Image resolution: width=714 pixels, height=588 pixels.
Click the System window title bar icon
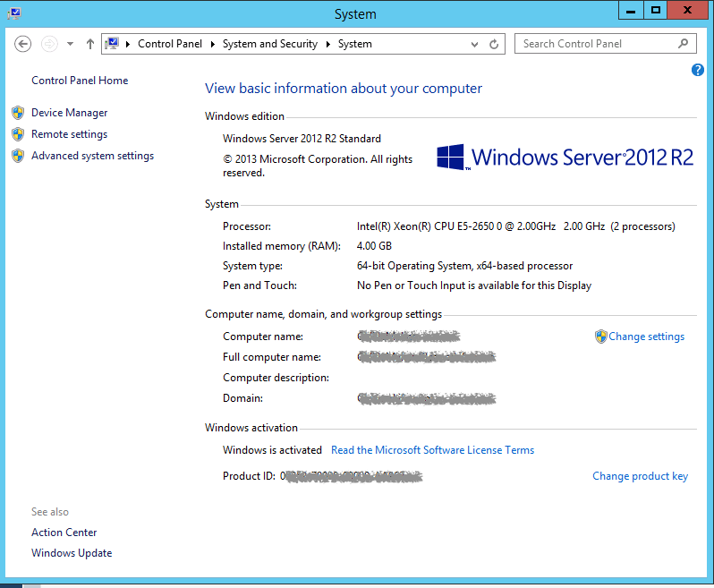14,13
